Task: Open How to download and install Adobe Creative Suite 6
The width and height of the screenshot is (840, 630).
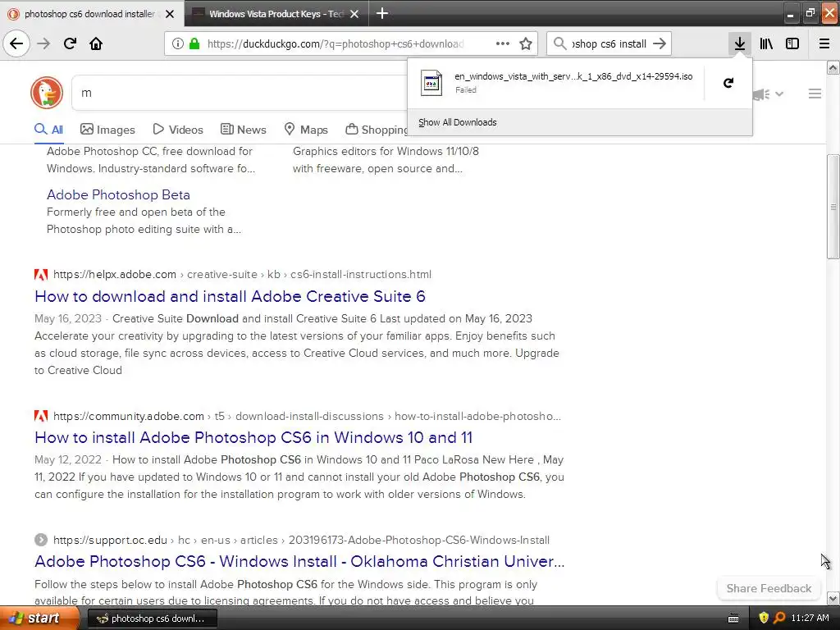Action: point(230,296)
